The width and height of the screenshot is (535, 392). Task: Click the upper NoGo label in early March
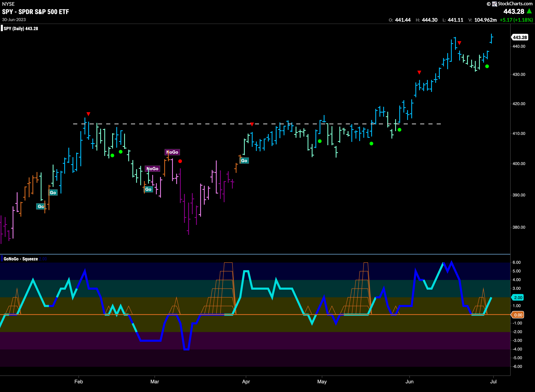pos(172,152)
